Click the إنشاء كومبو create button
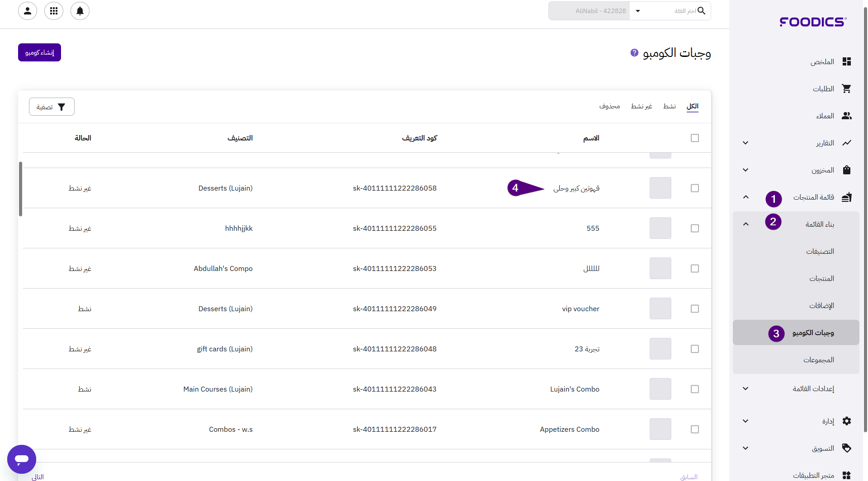 coord(39,52)
